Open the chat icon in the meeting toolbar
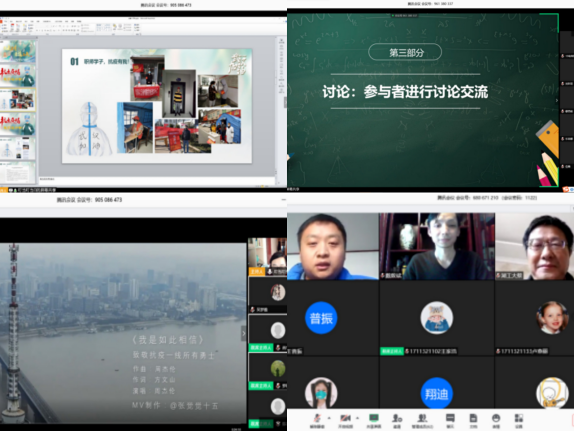Image resolution: width=575 pixels, height=431 pixels. point(450,419)
